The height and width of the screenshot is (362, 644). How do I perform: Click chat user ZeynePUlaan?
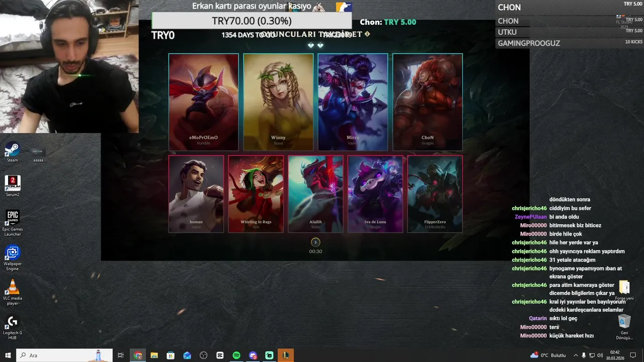(x=530, y=217)
